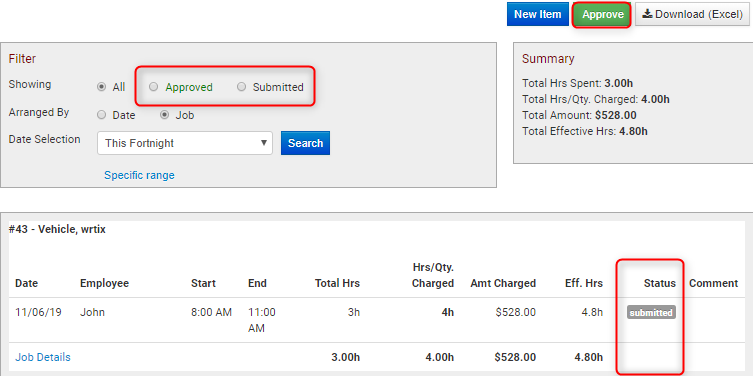
Task: Click the Status column header
Action: 659,283
